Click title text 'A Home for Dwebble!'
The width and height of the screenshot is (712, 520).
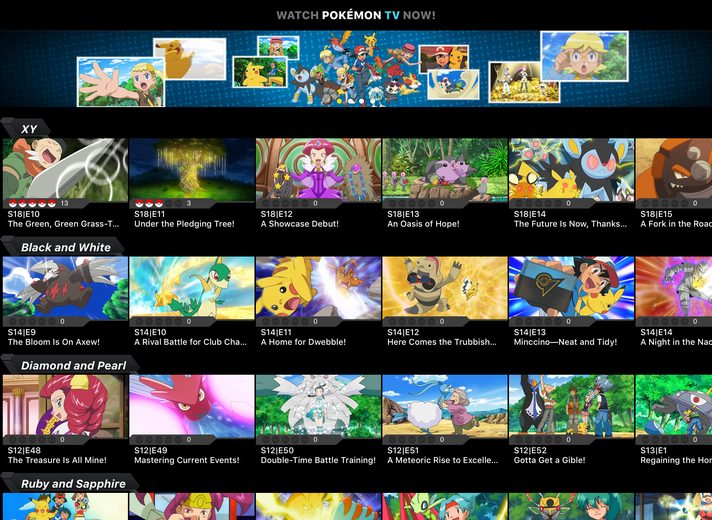tap(303, 342)
